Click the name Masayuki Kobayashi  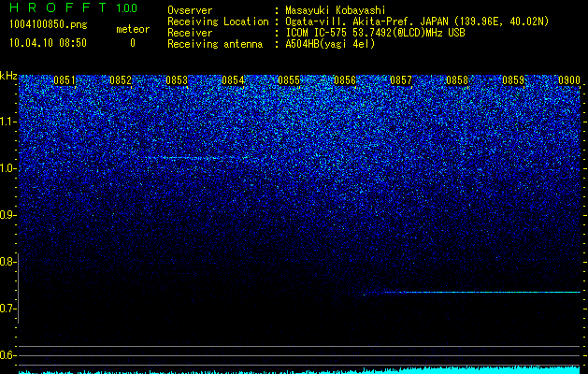point(336,10)
